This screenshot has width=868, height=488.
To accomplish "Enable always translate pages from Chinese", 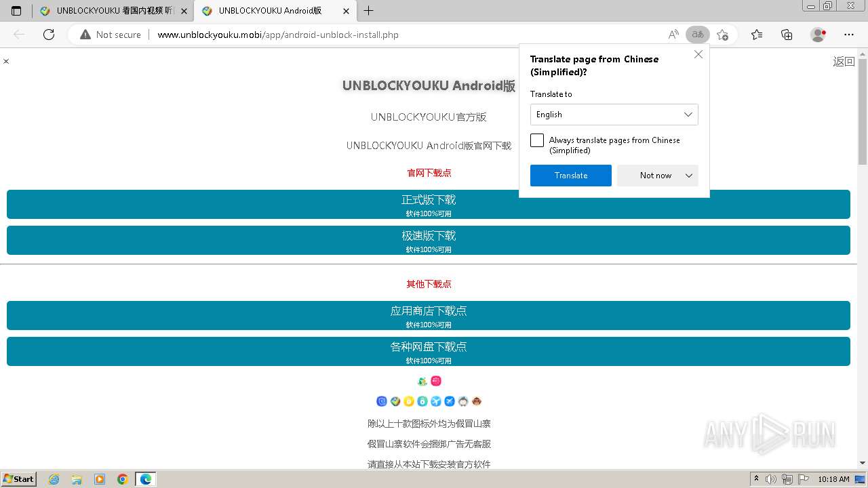I will (537, 140).
